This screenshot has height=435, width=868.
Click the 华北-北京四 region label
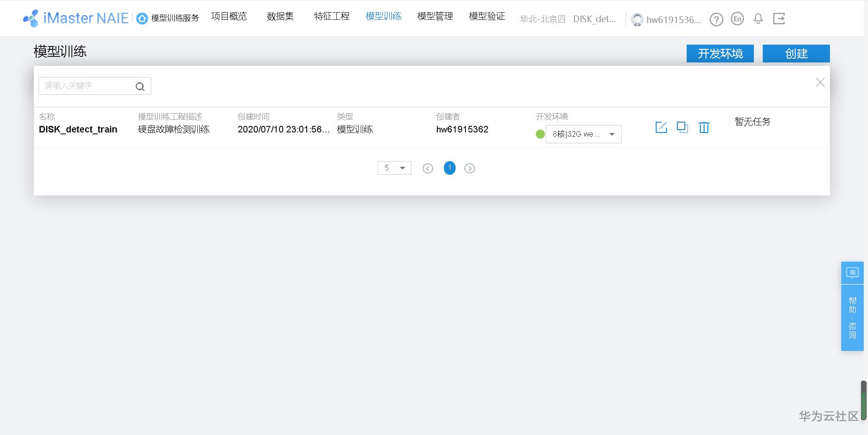tap(543, 19)
